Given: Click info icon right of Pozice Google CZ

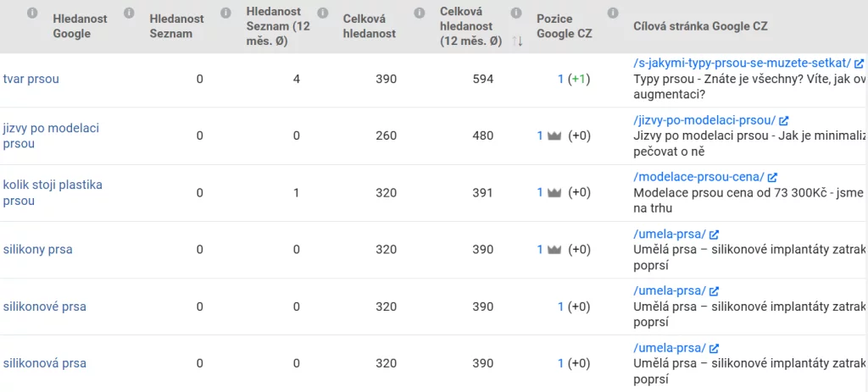Looking at the screenshot, I should (614, 14).
